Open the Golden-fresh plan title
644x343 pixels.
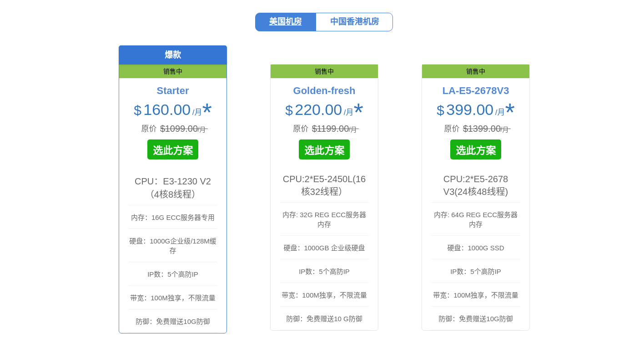point(324,91)
